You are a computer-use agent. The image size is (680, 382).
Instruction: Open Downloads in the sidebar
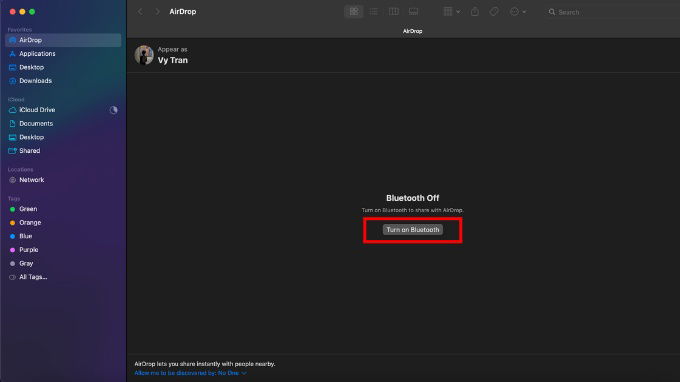point(63,81)
